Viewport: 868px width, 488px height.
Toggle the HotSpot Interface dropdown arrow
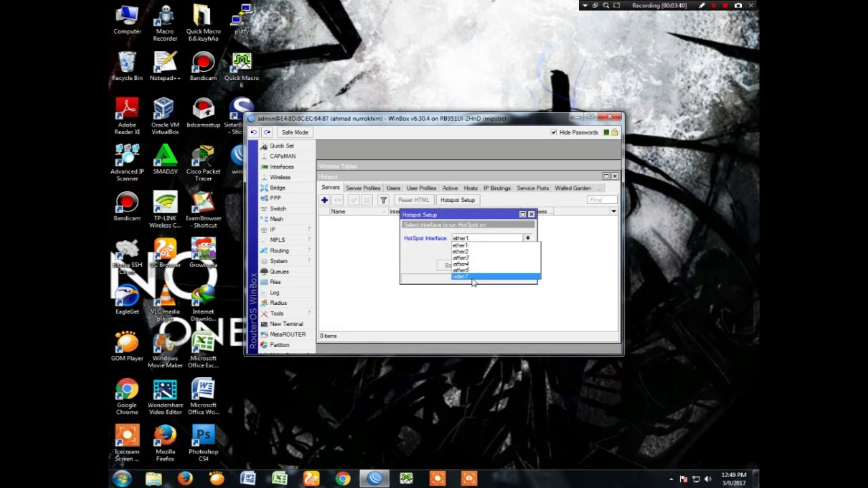click(528, 238)
